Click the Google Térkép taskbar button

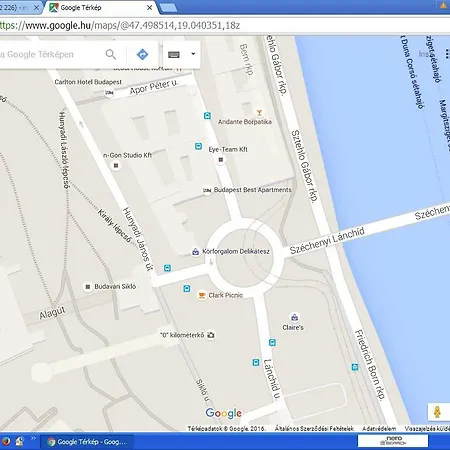(87, 442)
